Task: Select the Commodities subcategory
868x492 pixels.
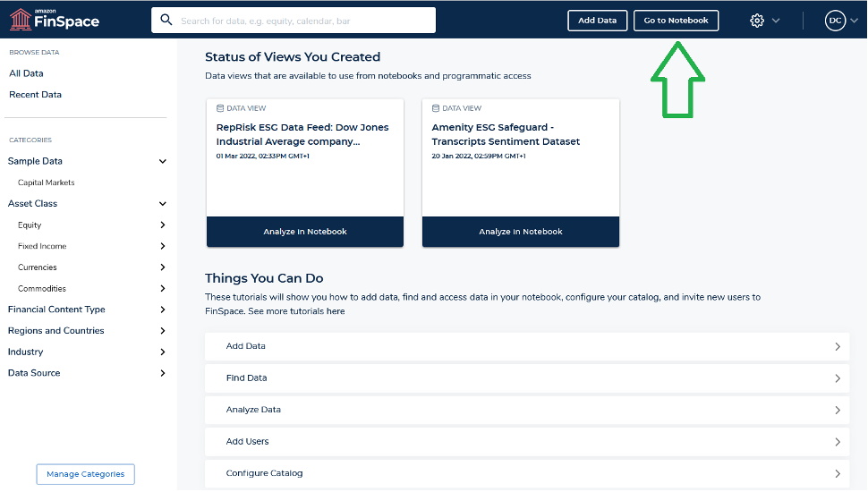Action: pos(41,289)
